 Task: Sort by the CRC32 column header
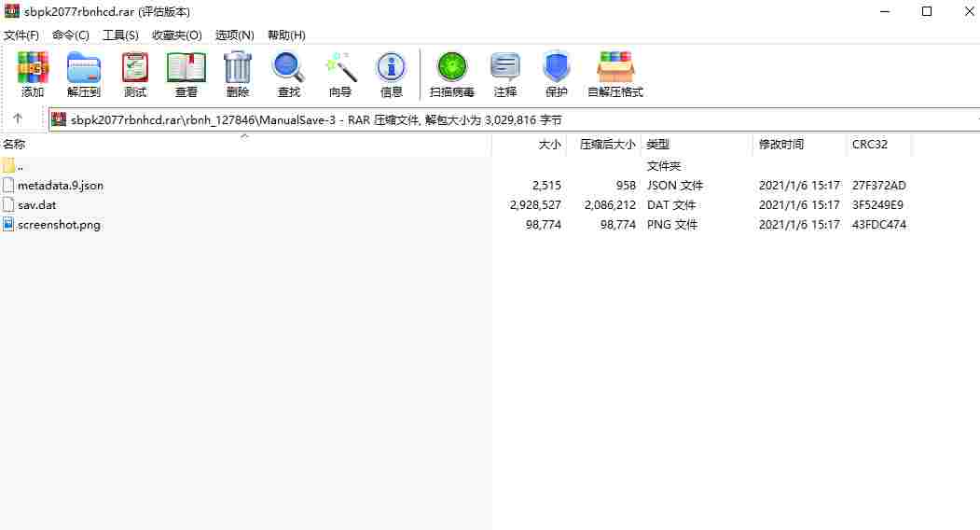click(869, 144)
